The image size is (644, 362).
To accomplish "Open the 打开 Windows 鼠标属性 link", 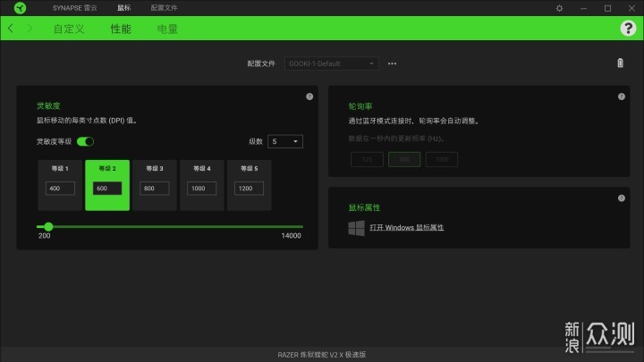I will 407,227.
